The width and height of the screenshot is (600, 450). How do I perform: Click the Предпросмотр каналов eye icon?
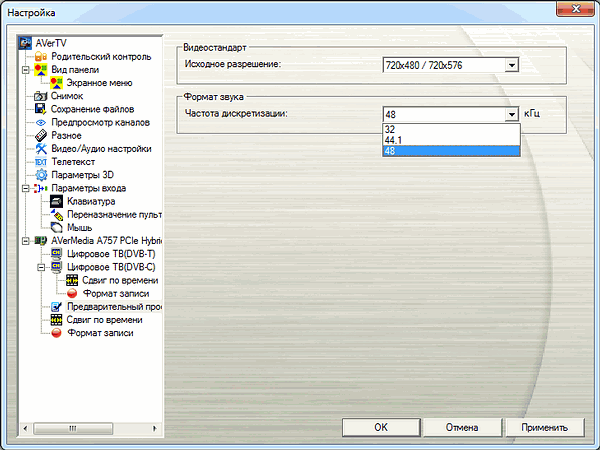coord(41,122)
